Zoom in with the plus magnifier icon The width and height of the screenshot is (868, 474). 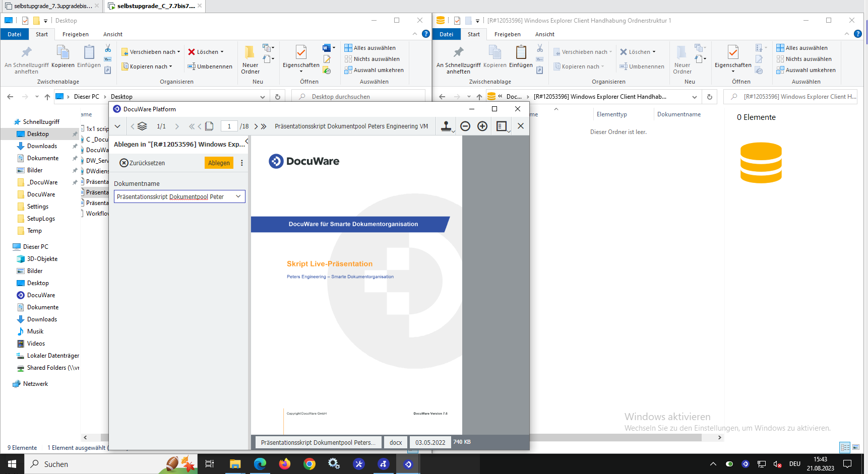click(x=482, y=126)
